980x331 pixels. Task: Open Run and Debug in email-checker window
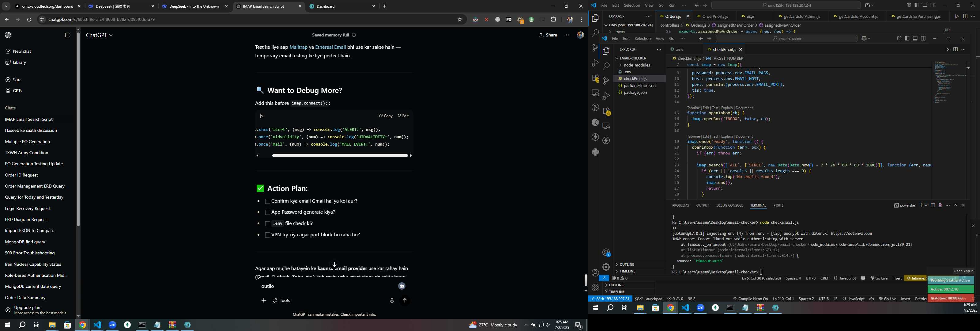point(606,96)
